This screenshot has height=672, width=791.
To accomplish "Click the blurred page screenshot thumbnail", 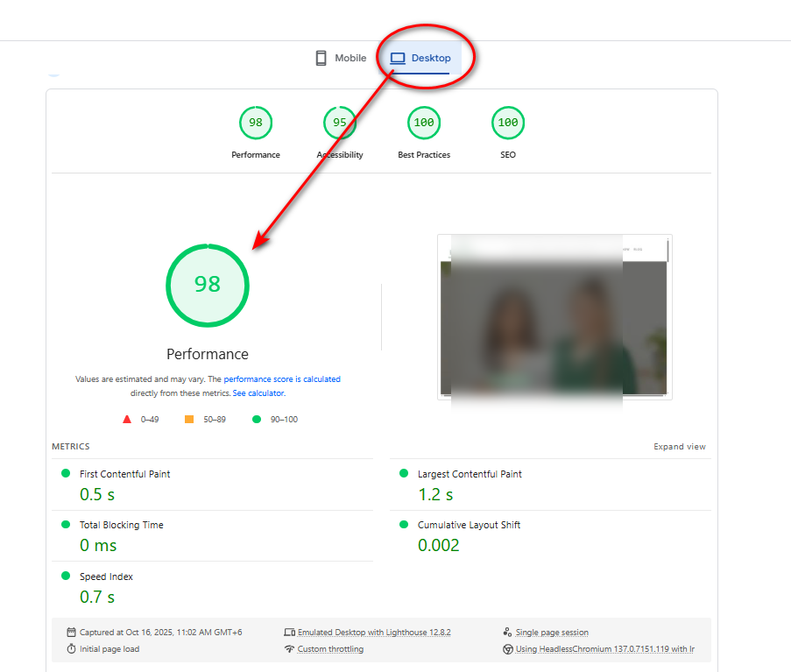I will [x=554, y=317].
